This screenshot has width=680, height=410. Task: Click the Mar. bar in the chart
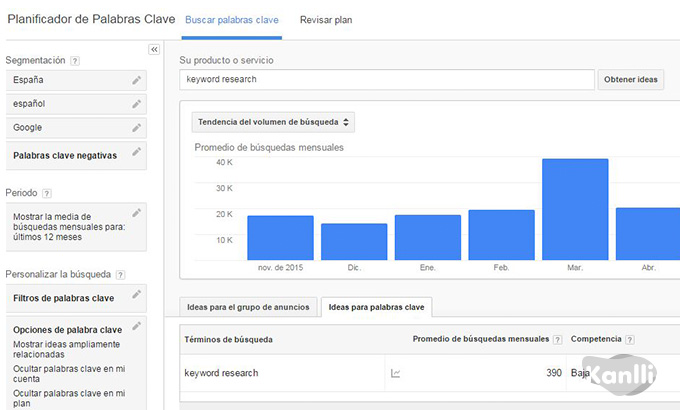click(x=575, y=210)
